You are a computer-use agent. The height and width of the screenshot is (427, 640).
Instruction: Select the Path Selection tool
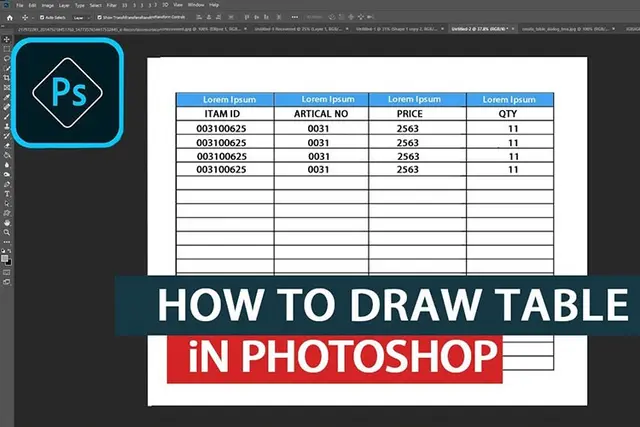click(7, 203)
